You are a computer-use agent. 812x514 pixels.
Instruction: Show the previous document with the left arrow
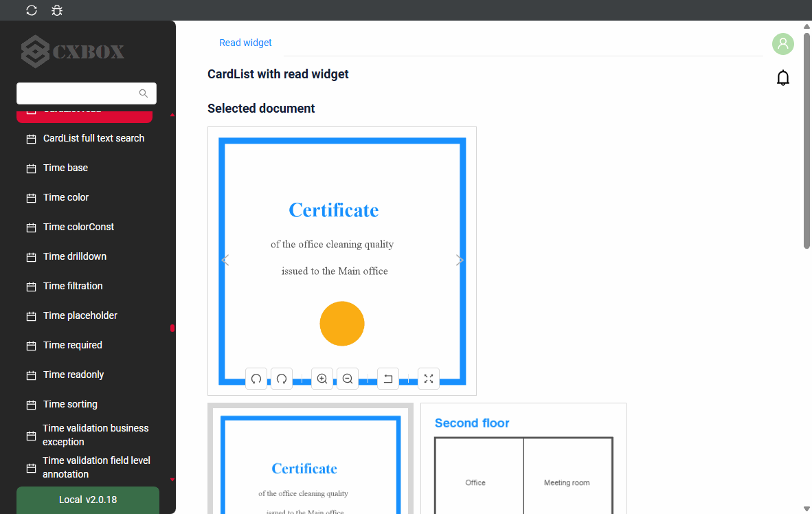pyautogui.click(x=225, y=260)
